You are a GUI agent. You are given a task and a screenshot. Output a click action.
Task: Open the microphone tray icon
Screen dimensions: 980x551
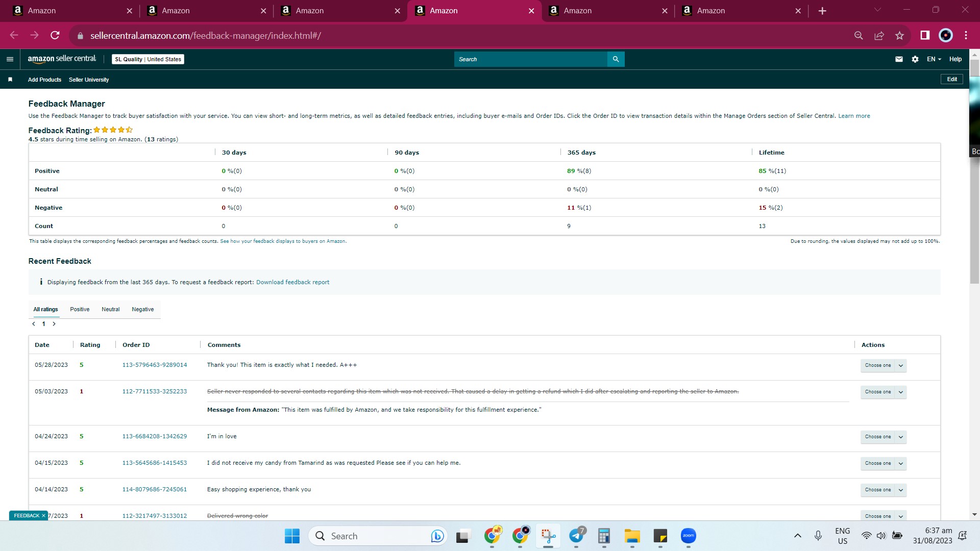click(x=818, y=536)
